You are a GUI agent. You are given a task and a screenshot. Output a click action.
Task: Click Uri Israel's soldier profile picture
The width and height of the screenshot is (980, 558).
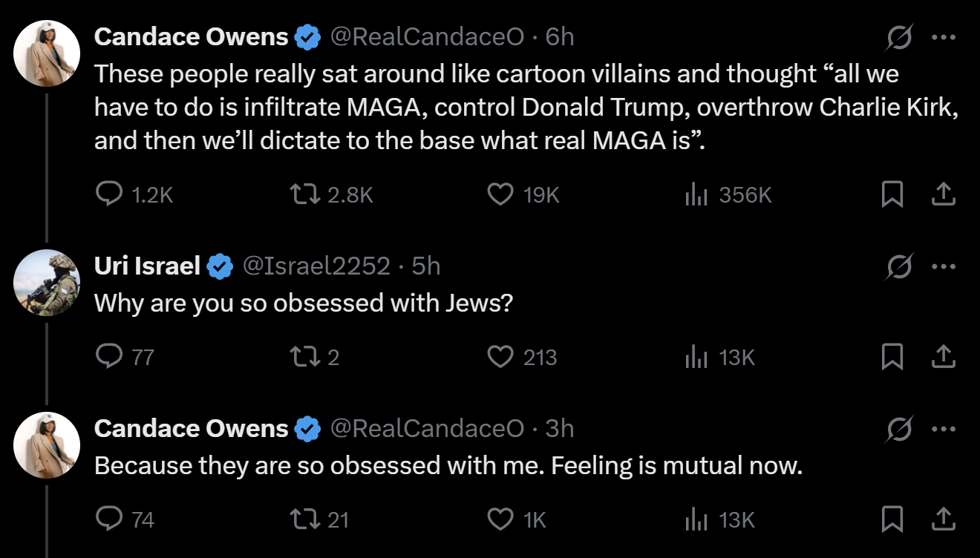(48, 283)
